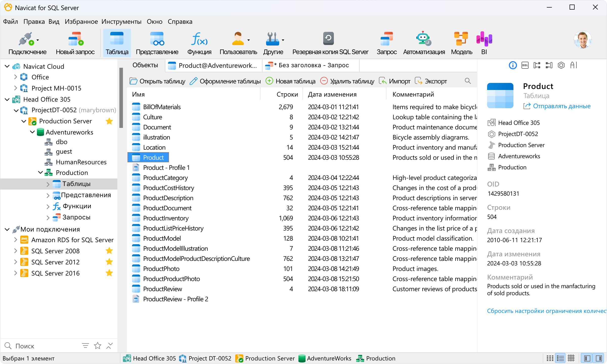The height and width of the screenshot is (364, 607).
Task: Toggle favorite star on SQL Server 2016
Action: click(109, 273)
